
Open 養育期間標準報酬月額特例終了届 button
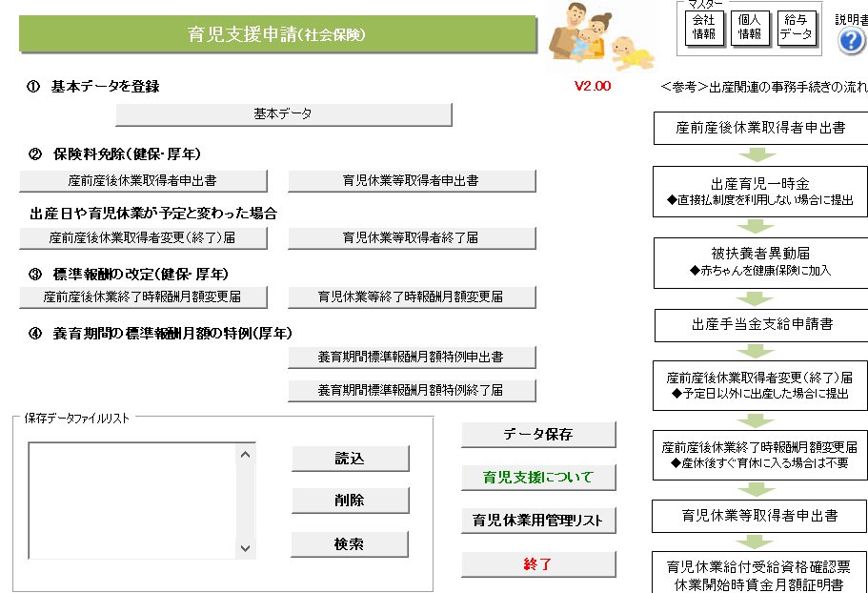tap(412, 390)
